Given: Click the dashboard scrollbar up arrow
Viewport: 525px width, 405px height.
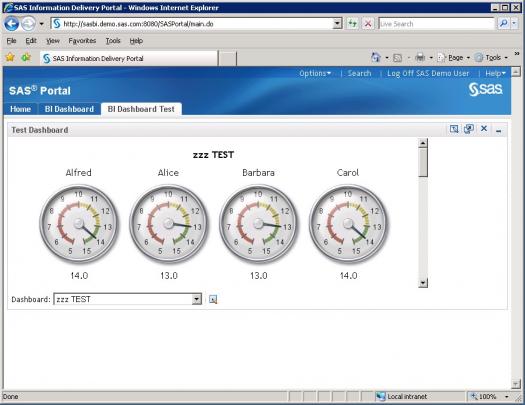Looking at the screenshot, I should pyautogui.click(x=423, y=143).
